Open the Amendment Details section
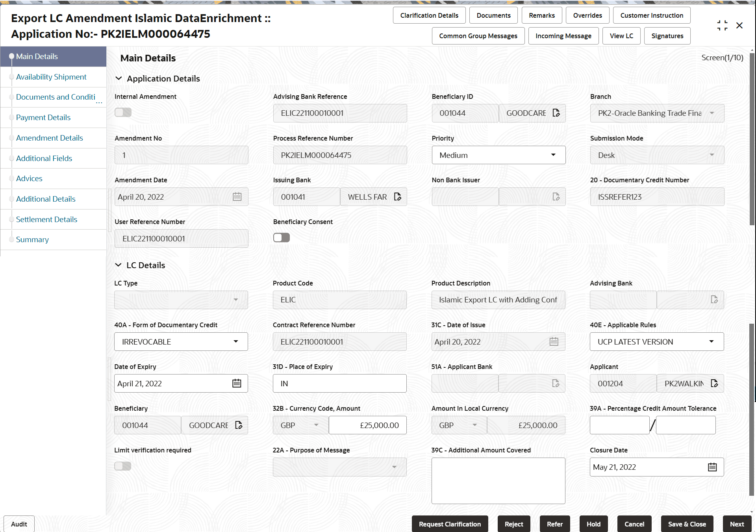756x532 pixels. pos(49,138)
